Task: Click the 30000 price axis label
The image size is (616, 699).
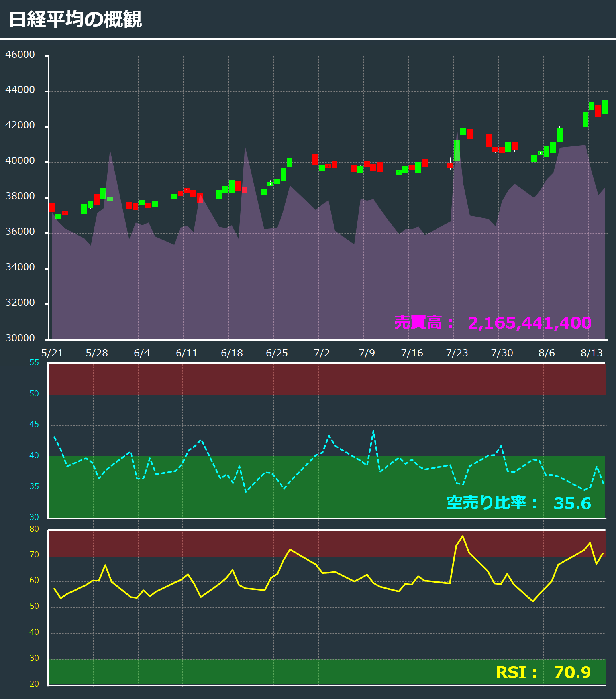Action: click(20, 338)
